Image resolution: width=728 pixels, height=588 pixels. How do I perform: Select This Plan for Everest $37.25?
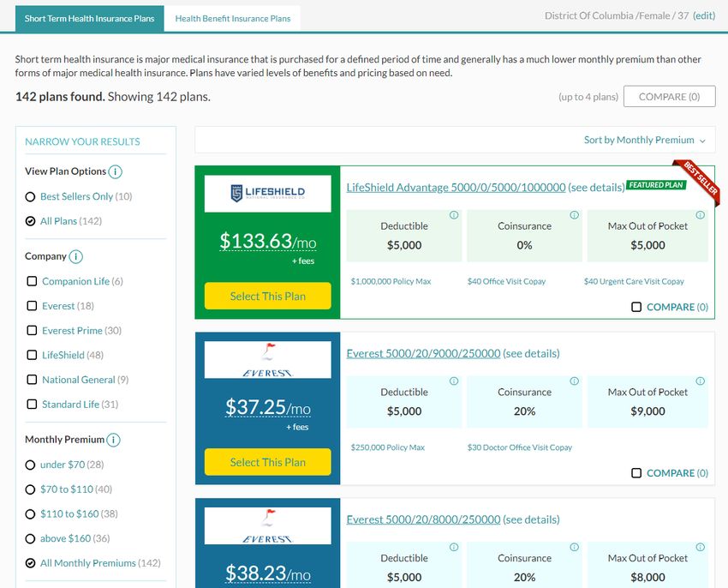[x=268, y=462]
